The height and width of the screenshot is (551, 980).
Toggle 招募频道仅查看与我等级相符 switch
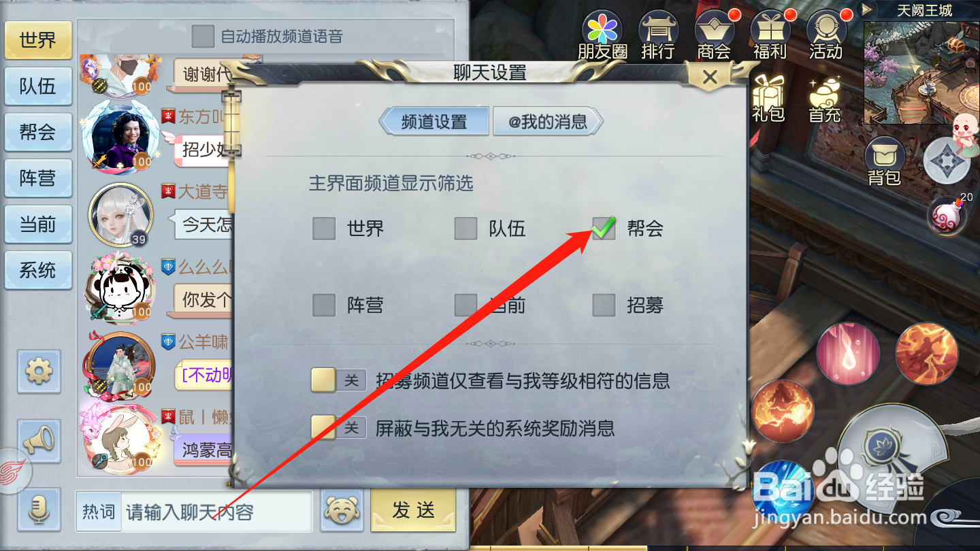tap(338, 380)
